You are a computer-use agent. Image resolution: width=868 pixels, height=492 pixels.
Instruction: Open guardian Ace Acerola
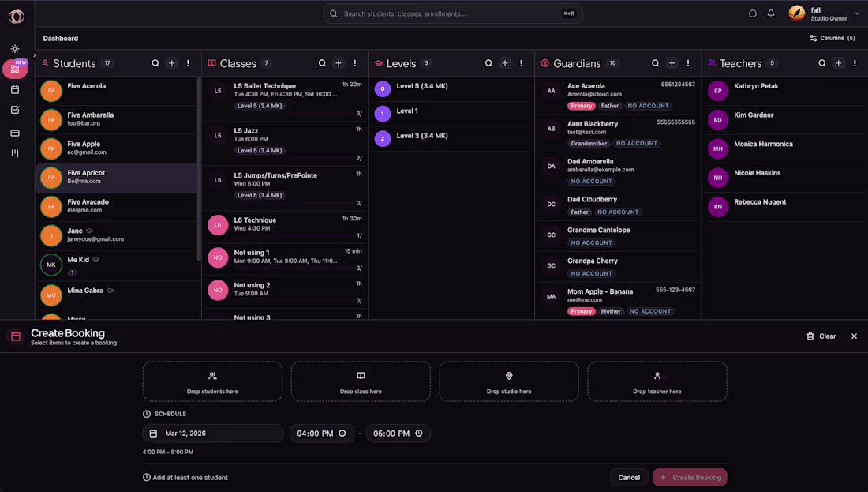[618, 96]
